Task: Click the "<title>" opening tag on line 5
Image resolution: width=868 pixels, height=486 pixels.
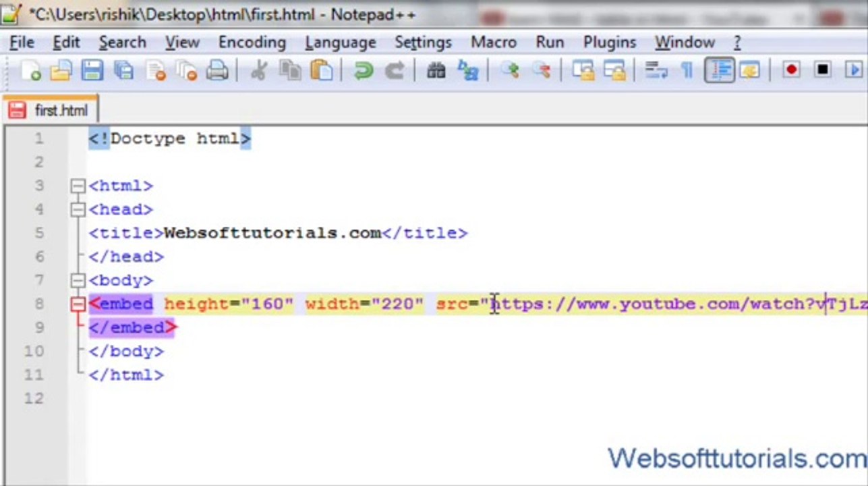Action: point(126,234)
